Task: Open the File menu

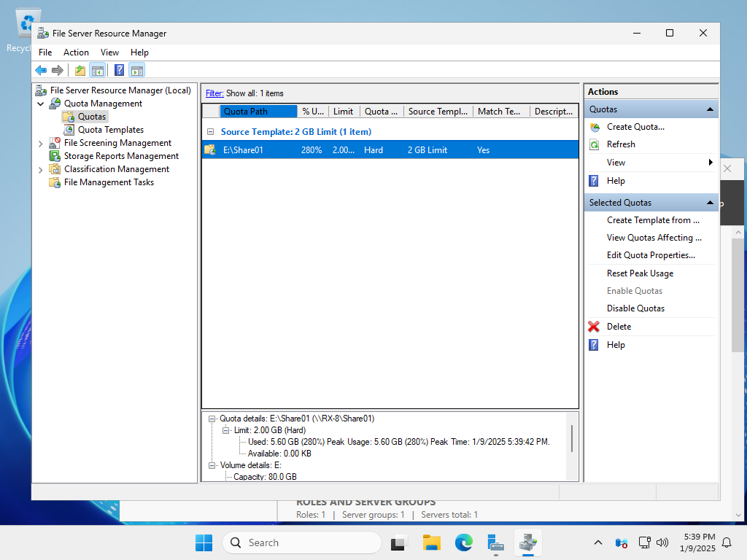Action: tap(45, 52)
